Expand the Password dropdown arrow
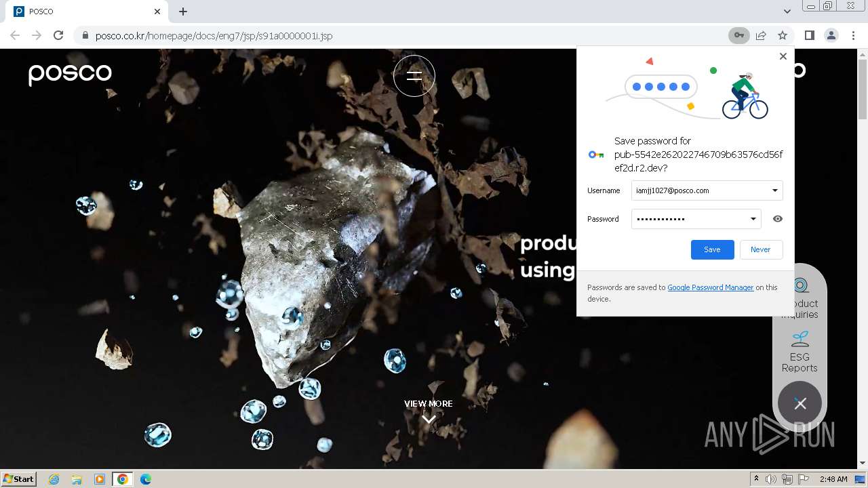The image size is (868, 488). pyautogui.click(x=753, y=219)
